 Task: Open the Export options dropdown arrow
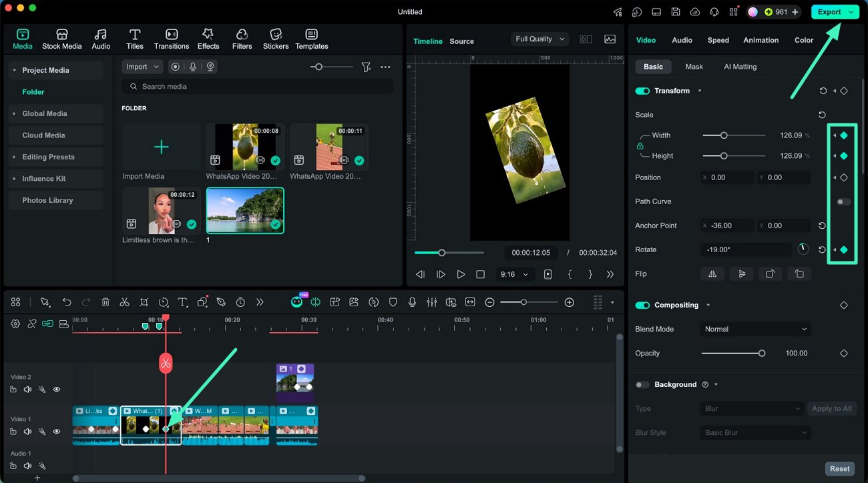coord(851,12)
